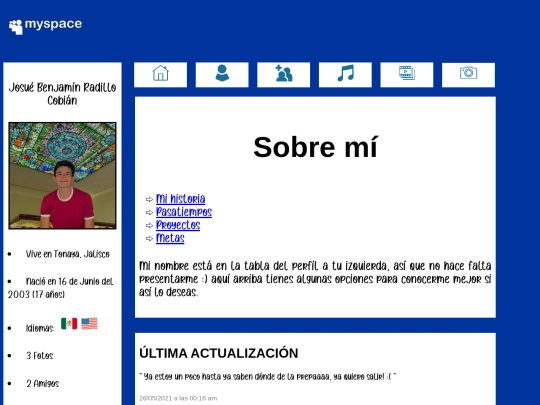Select the name Josué Benjamín Radillo Cobián
This screenshot has height=405, width=540.
[62, 94]
